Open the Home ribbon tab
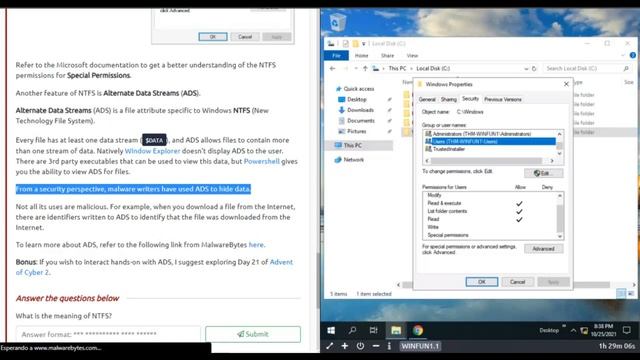Image resolution: width=640 pixels, height=360 pixels. [361, 56]
